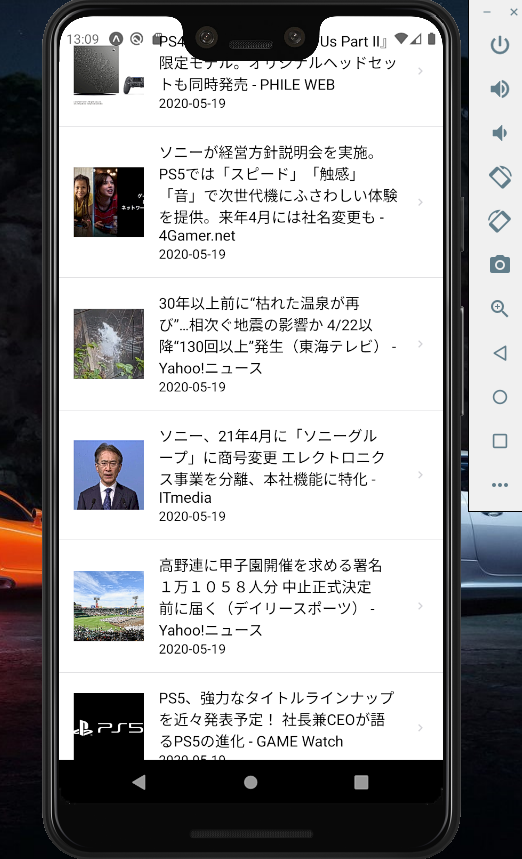Open chevron of hot spring earthquake article

pyautogui.click(x=420, y=344)
